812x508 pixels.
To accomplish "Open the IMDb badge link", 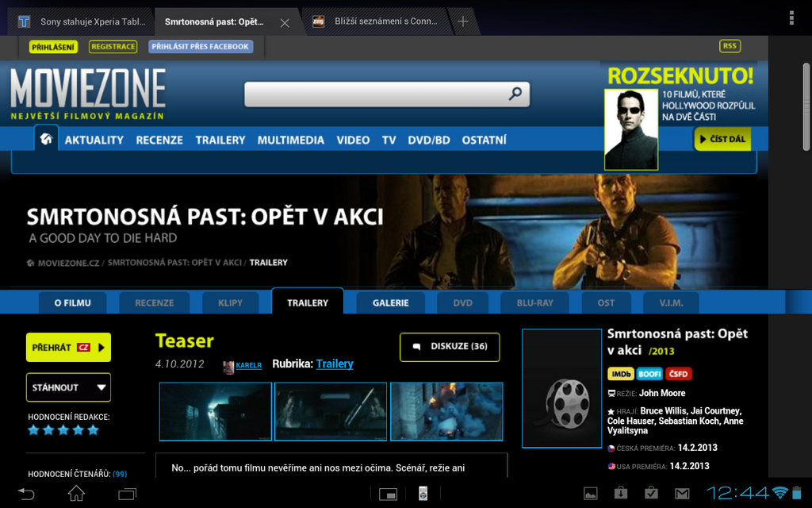I will click(x=620, y=374).
